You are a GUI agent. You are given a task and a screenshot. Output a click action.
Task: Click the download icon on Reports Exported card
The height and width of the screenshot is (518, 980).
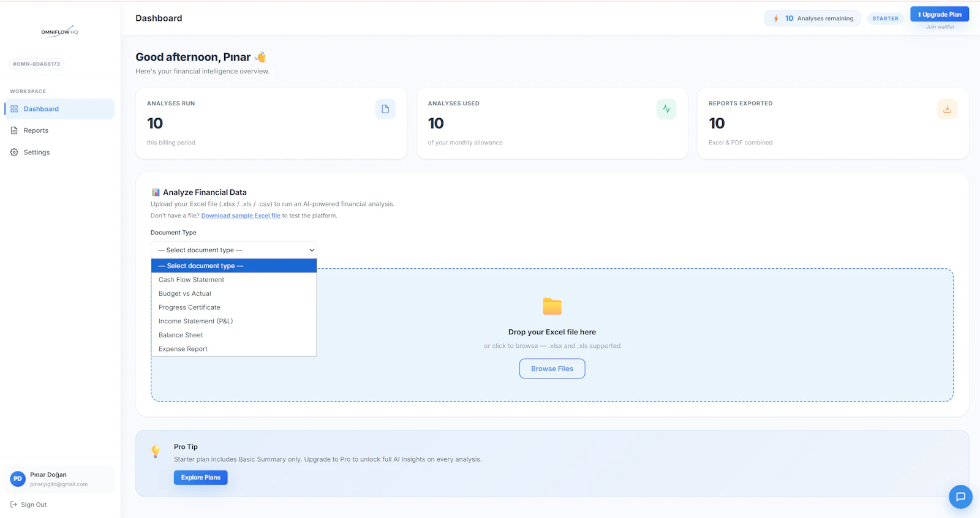[x=947, y=109]
